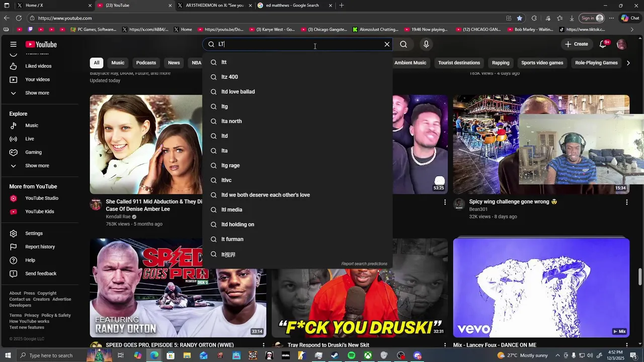Screen dimensions: 644x362
Task: Open Steam from the taskbar
Action: coord(335,355)
